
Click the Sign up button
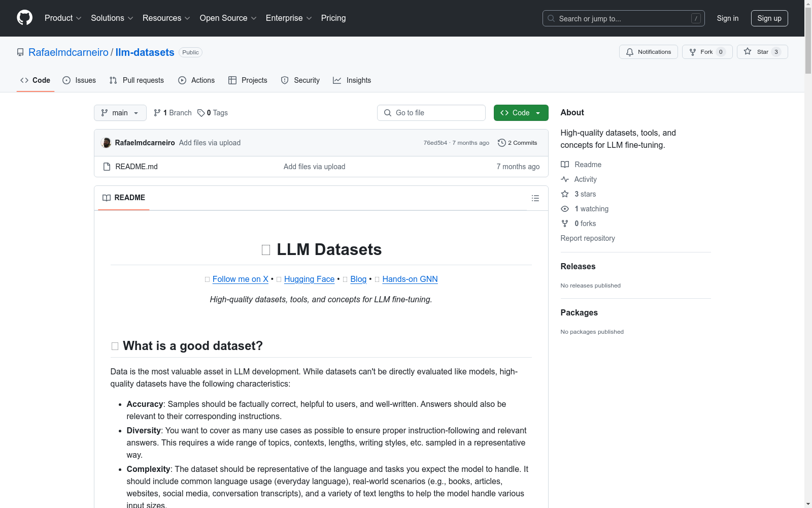click(x=769, y=18)
